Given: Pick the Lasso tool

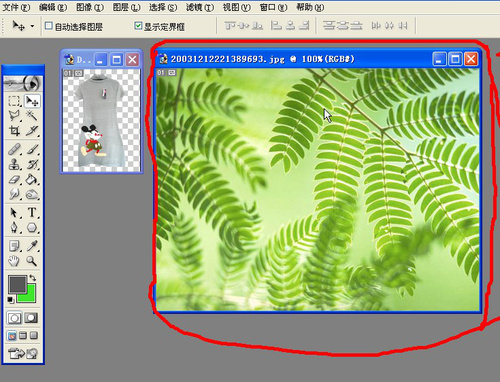Looking at the screenshot, I should [14, 116].
